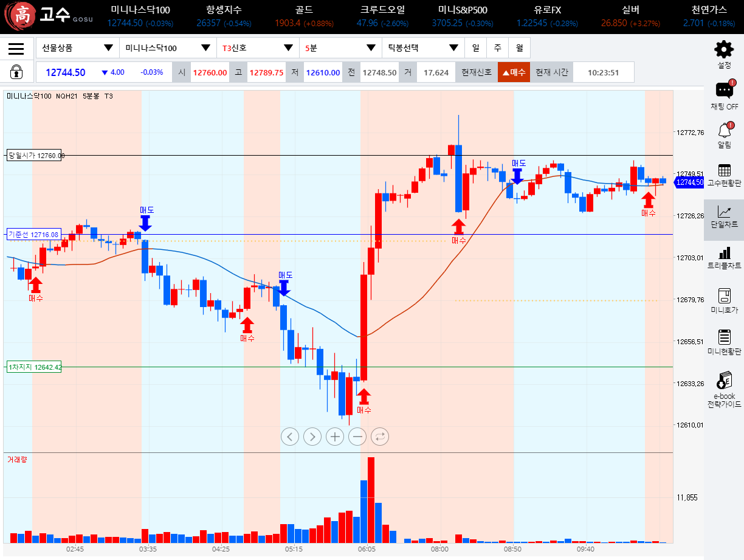This screenshot has width=744, height=560.
Task: Click the blue 12744.50 price axis tag
Action: [x=689, y=182]
